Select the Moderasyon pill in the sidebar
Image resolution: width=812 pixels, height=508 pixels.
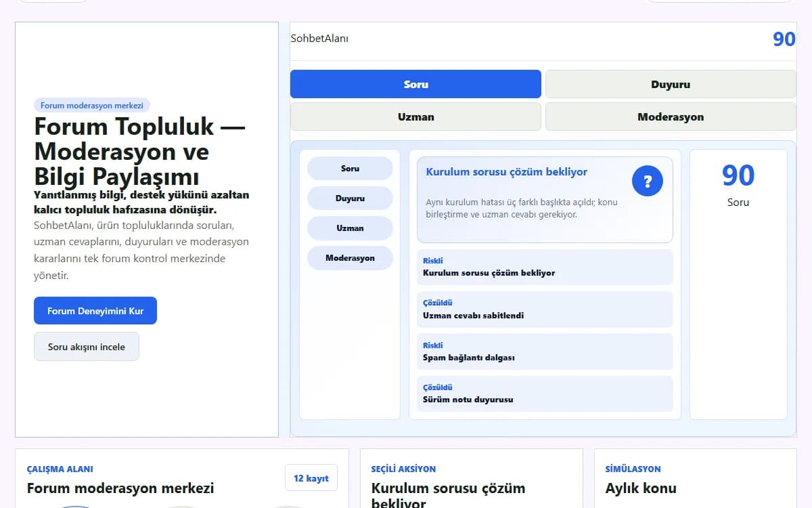click(350, 258)
